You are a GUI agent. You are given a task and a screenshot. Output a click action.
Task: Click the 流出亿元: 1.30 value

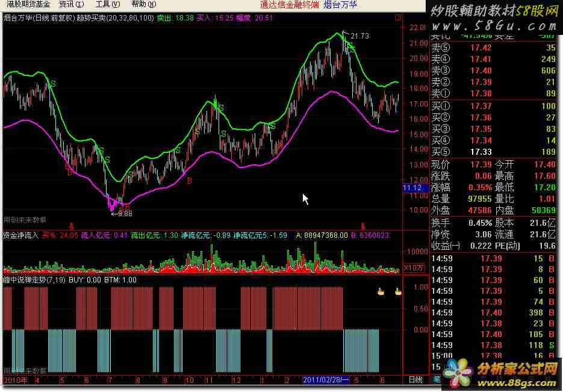pos(154,235)
